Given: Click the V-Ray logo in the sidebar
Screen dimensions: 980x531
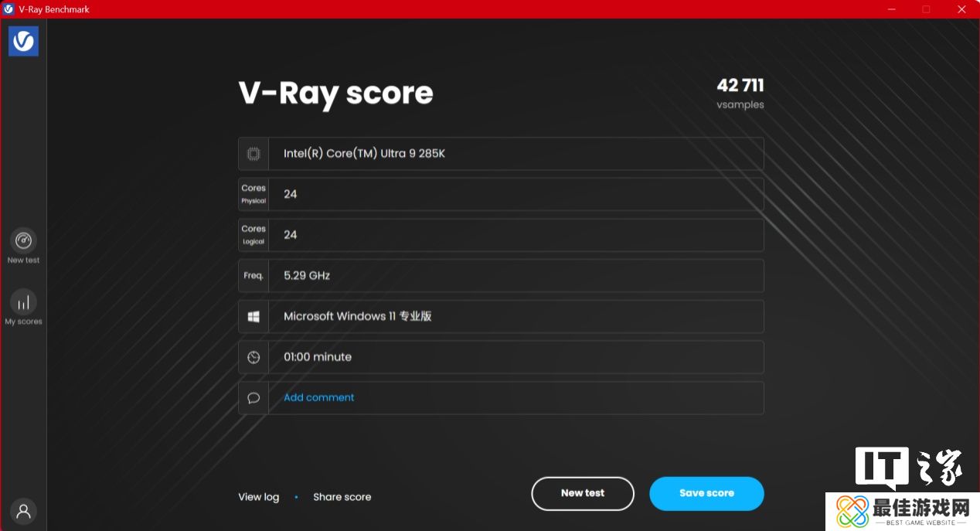Looking at the screenshot, I should 23,41.
